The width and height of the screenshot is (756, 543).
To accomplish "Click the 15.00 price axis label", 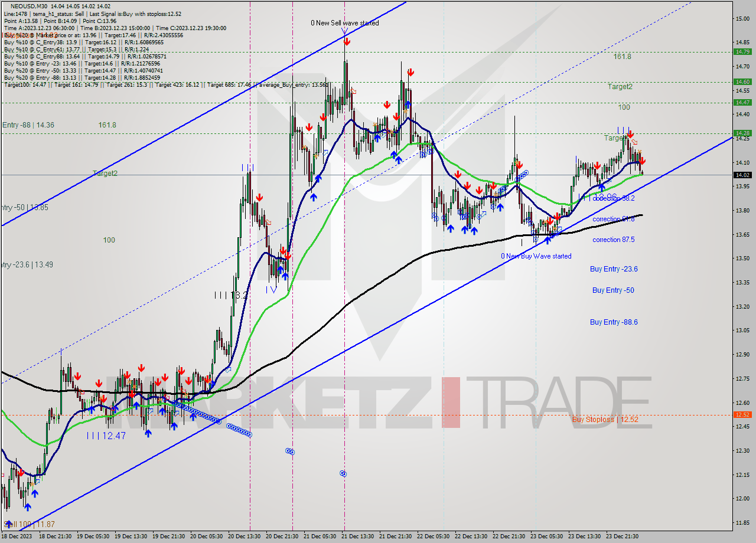I will (x=742, y=19).
